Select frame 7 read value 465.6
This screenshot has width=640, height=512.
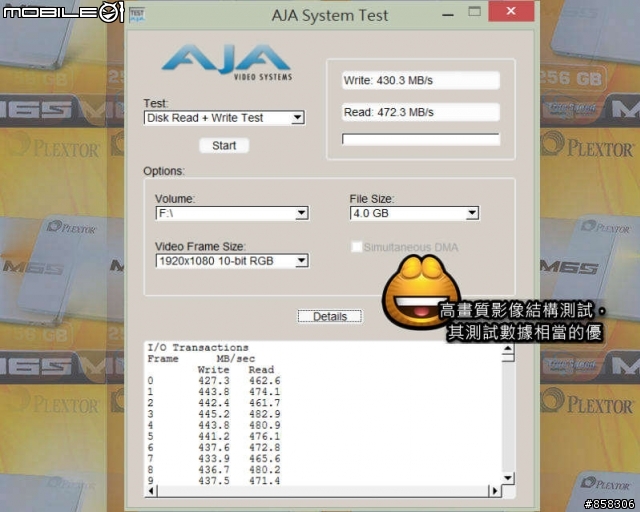tap(264, 459)
